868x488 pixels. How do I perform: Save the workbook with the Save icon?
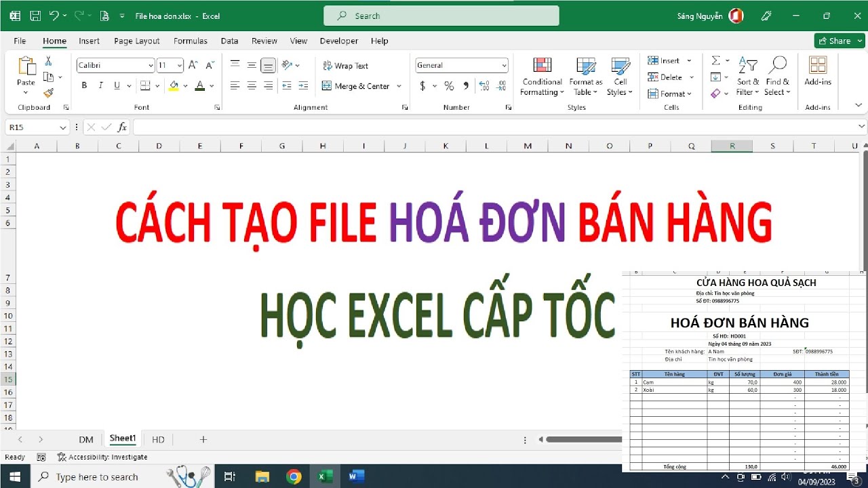point(35,16)
